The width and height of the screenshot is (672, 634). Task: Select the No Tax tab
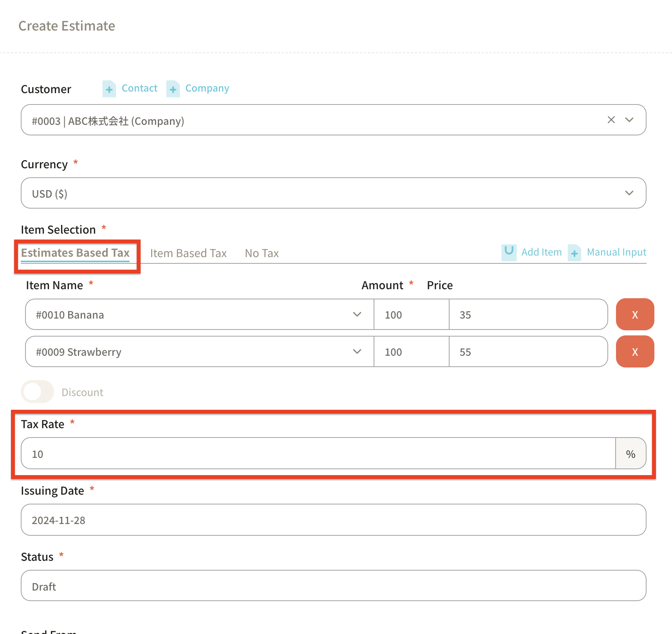click(262, 253)
